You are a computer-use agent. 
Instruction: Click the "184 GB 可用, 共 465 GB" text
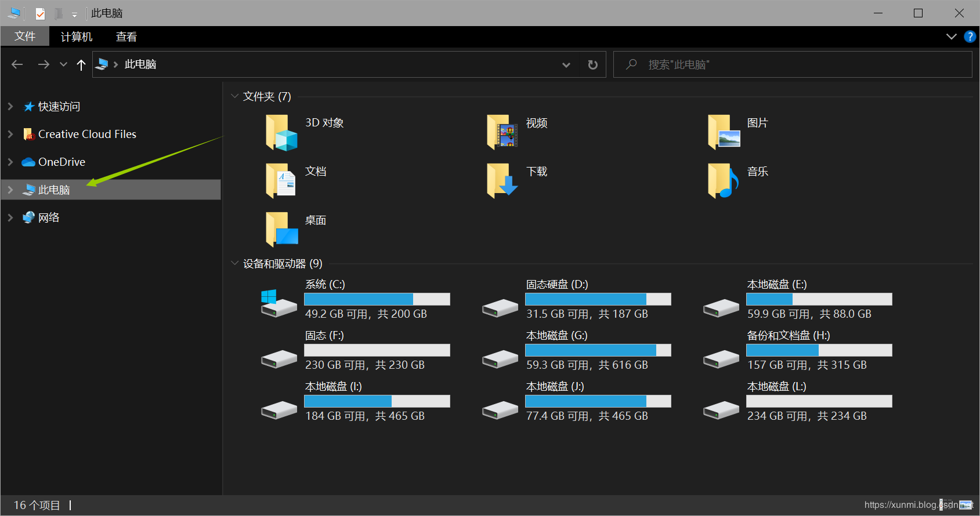click(x=365, y=416)
